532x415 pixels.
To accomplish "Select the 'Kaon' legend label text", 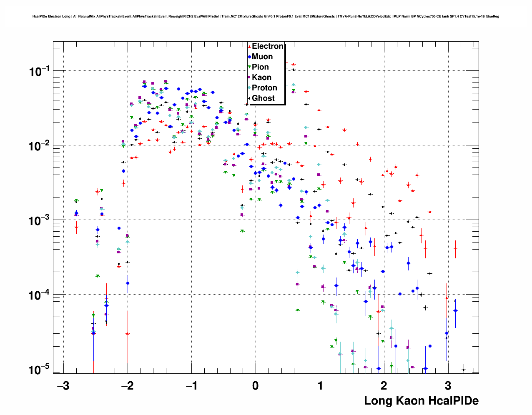I will coord(261,77).
